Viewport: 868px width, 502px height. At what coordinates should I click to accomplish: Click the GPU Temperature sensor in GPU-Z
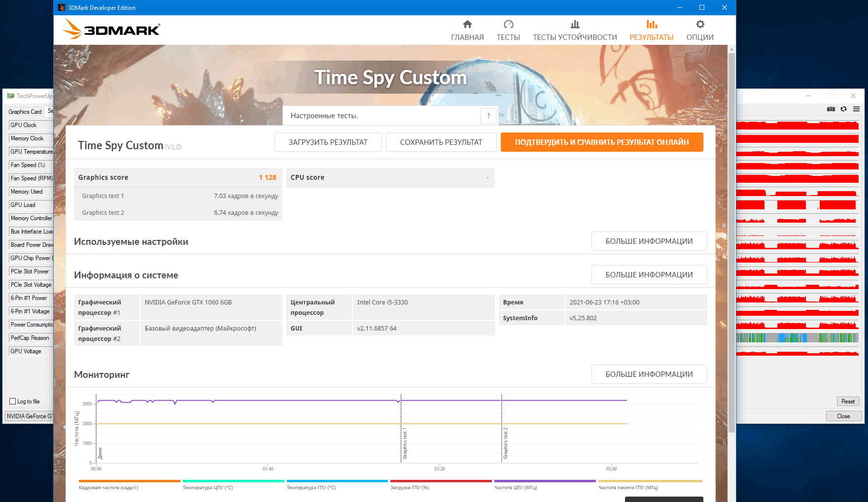tap(31, 152)
